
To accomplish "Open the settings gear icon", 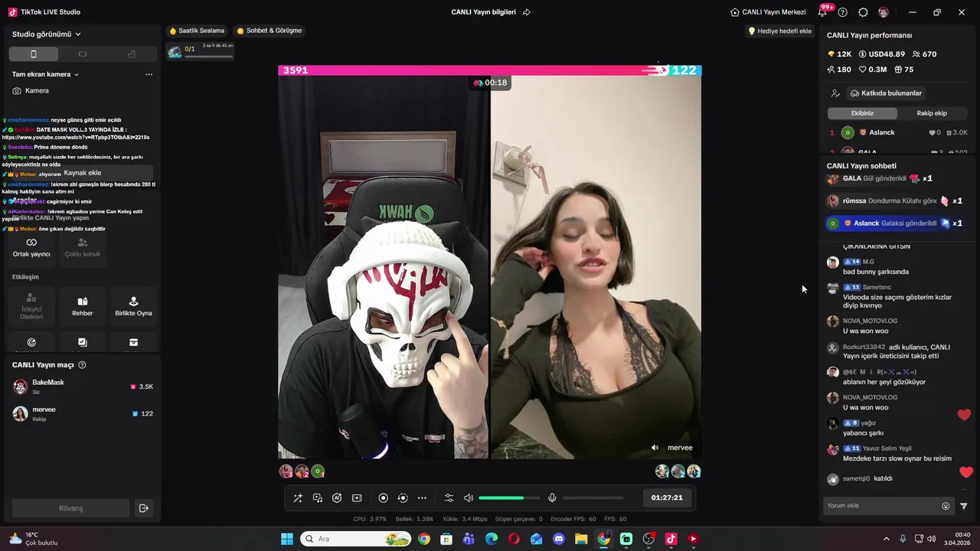I will [x=863, y=12].
